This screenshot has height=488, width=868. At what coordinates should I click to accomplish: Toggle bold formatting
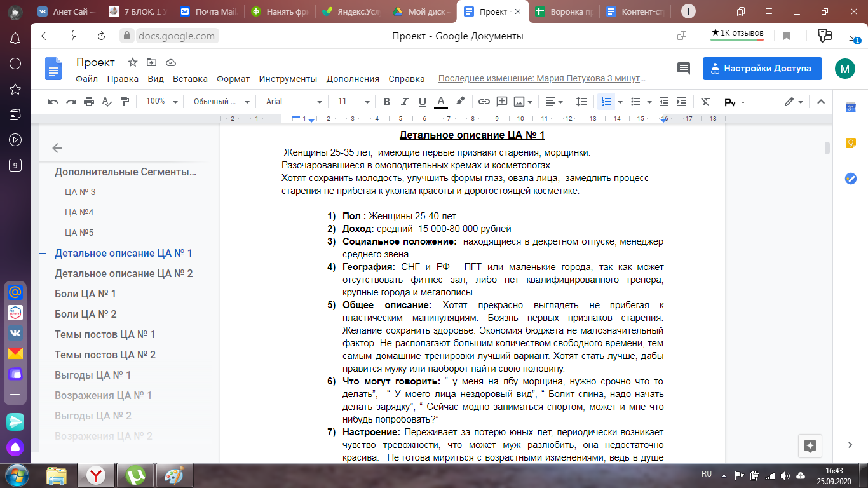386,102
